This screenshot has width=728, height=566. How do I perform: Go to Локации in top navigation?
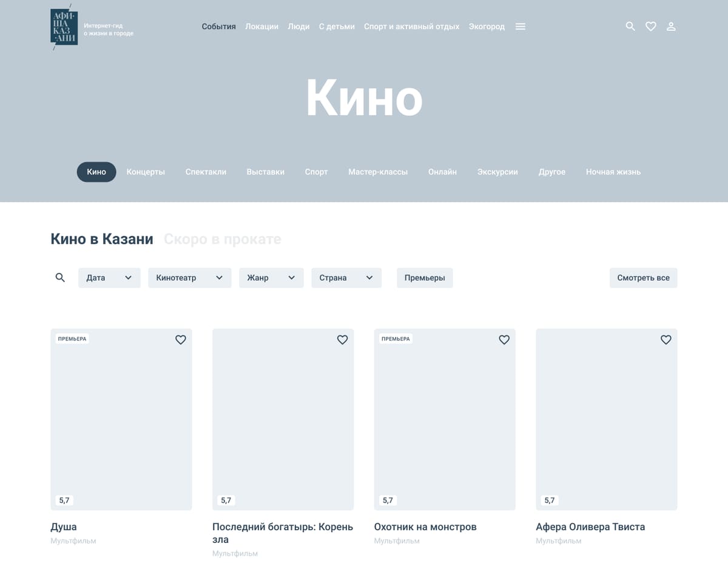(x=261, y=27)
